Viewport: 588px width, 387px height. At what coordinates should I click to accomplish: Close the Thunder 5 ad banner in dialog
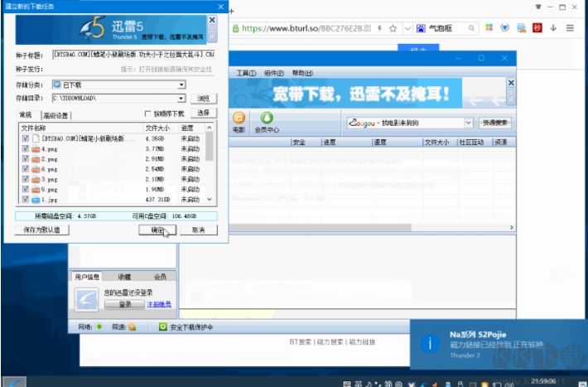click(x=212, y=20)
